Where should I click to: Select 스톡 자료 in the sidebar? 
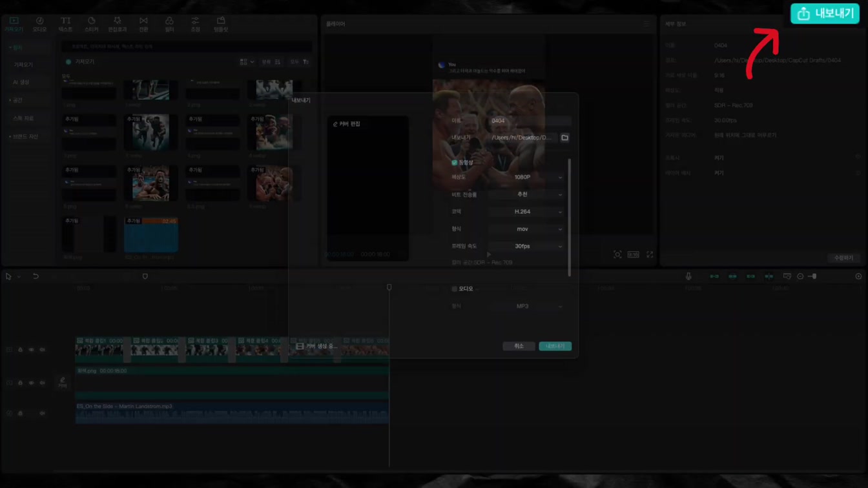coord(23,118)
